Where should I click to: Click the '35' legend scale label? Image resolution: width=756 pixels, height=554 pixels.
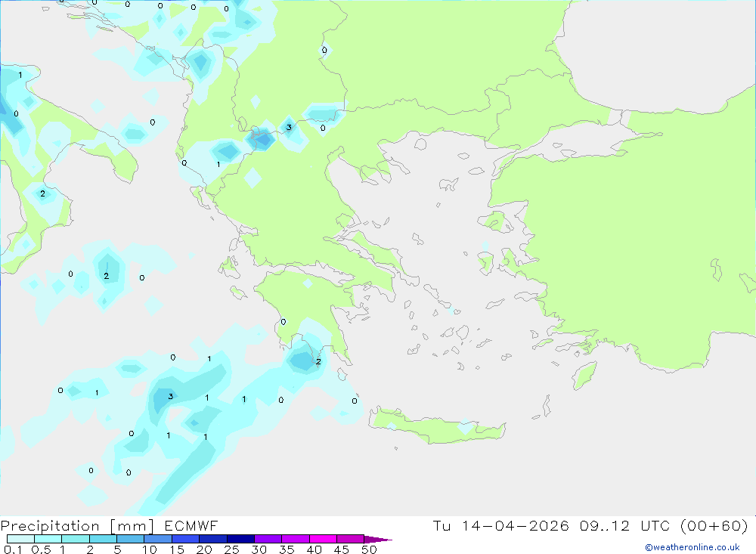point(287,549)
